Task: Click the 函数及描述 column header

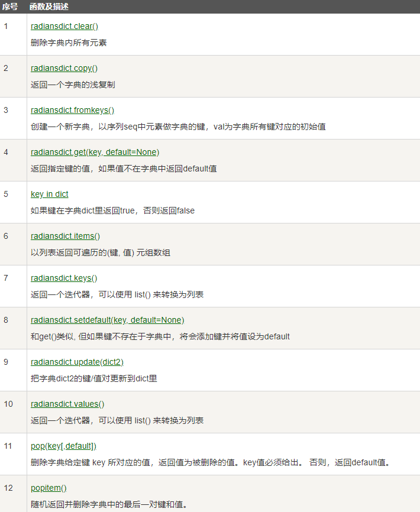Action: pos(49,7)
